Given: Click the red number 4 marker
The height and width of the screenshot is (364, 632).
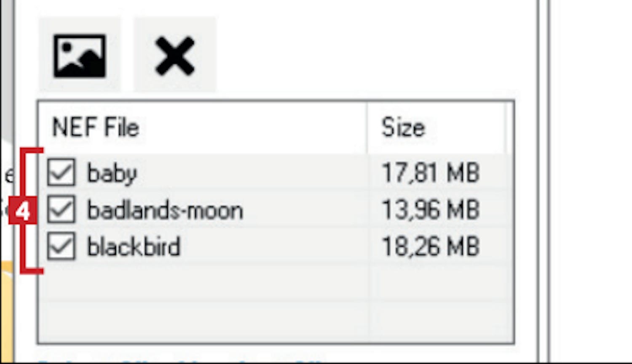Looking at the screenshot, I should (x=22, y=211).
